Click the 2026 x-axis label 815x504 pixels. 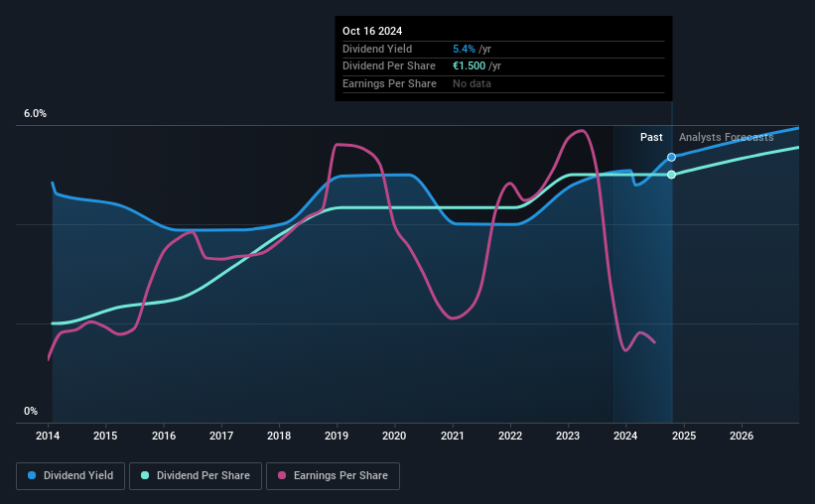pos(742,436)
